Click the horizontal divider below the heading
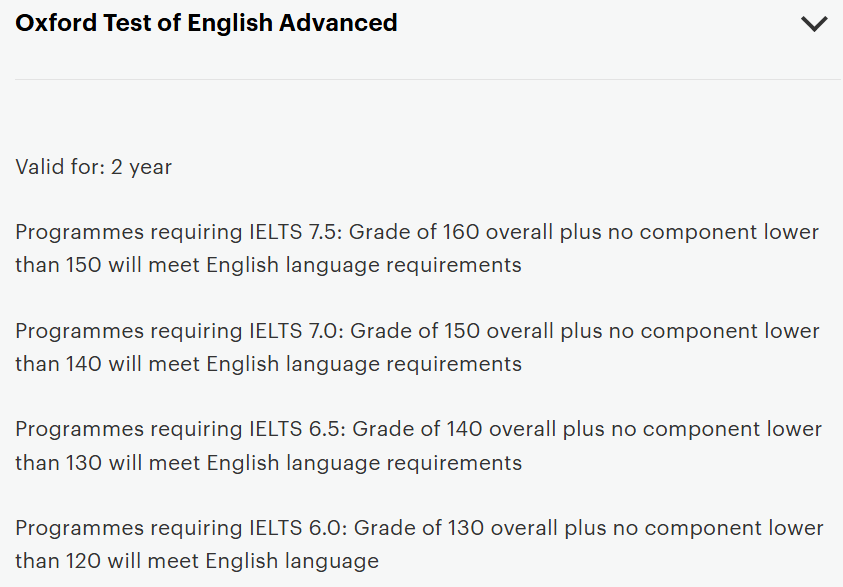Image resolution: width=843 pixels, height=587 pixels. pos(428,79)
